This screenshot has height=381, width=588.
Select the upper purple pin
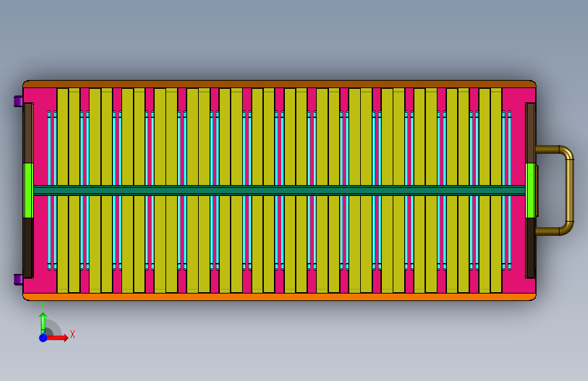pos(18,101)
